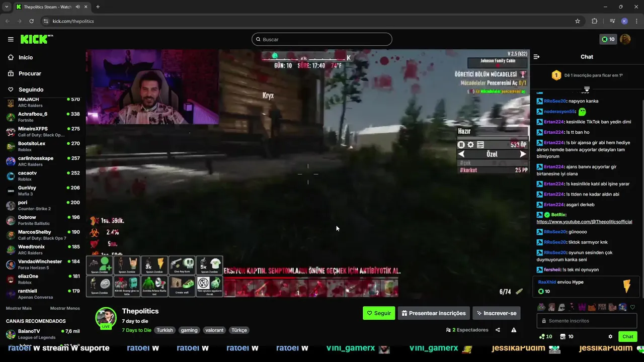
Task: Click the KICK logo
Action: (37, 39)
